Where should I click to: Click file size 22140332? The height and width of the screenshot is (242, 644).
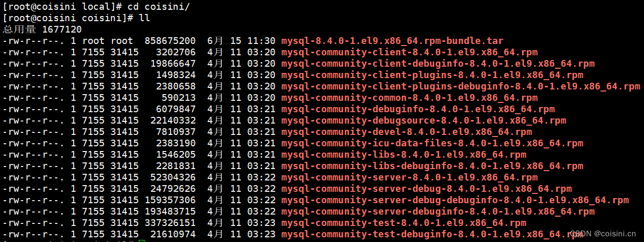pos(173,120)
